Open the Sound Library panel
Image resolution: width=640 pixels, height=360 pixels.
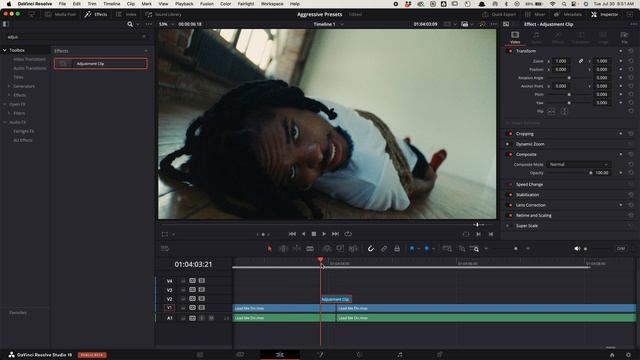tap(164, 14)
